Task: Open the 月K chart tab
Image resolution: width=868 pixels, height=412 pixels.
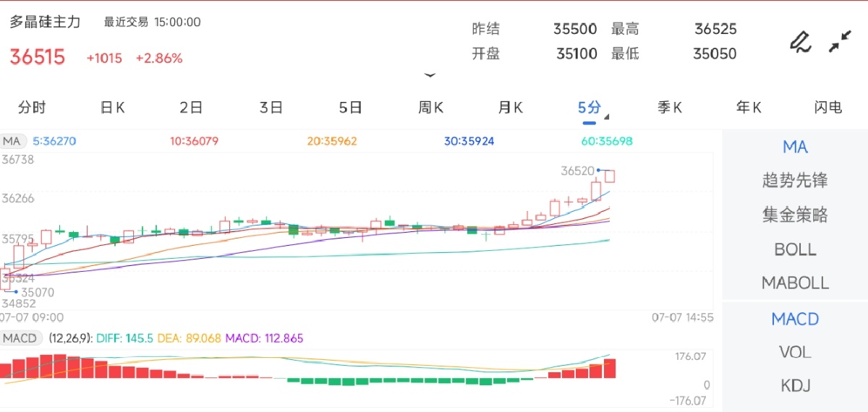Action: (x=510, y=108)
